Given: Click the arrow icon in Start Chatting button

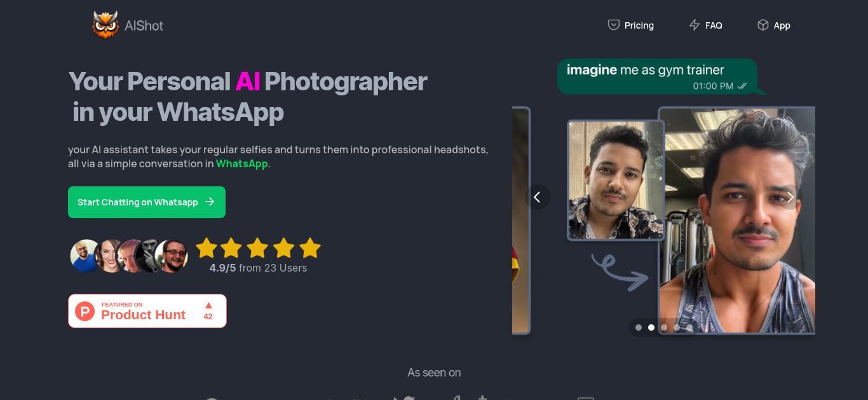Looking at the screenshot, I should coord(210,202).
